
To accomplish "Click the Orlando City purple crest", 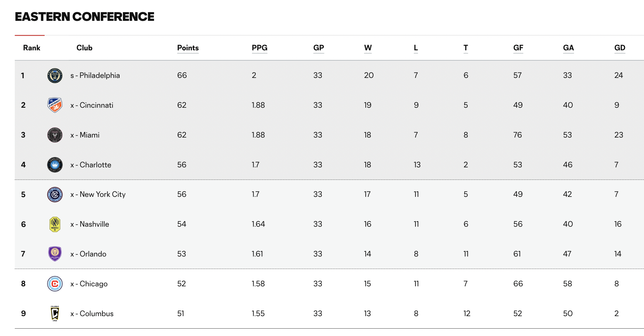I will pos(55,254).
